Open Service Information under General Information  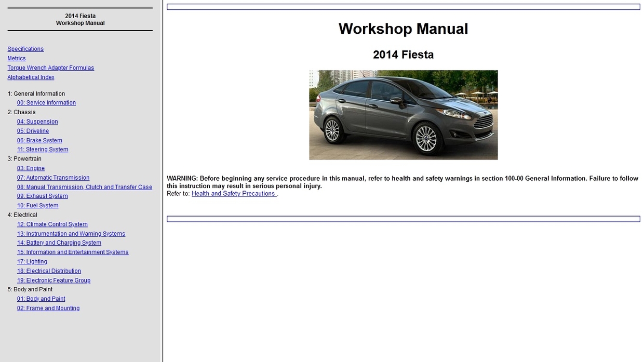click(x=46, y=102)
